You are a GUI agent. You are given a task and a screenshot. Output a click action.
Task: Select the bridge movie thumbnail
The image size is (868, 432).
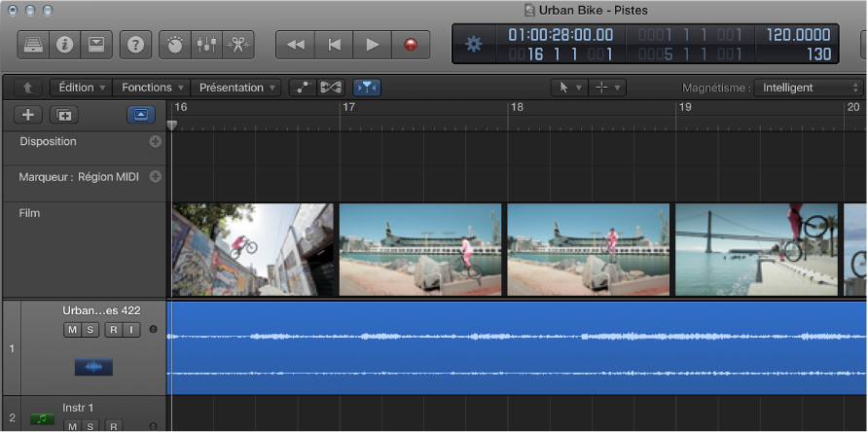click(756, 249)
